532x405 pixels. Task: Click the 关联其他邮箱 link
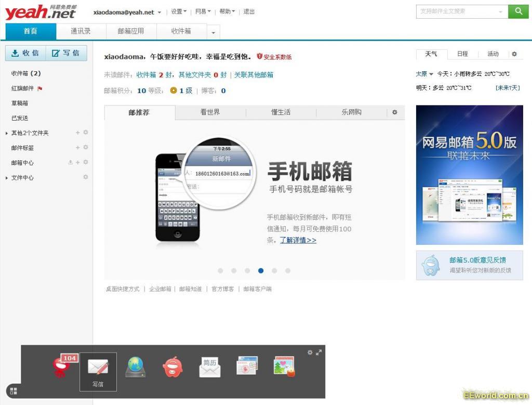click(254, 75)
